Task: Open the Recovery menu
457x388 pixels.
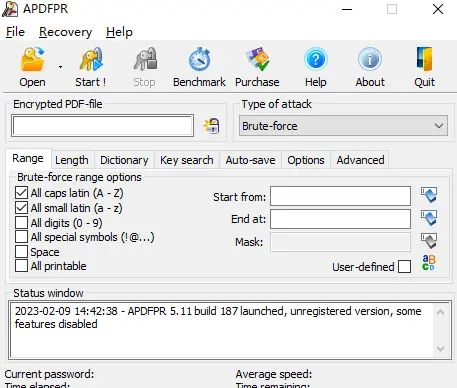Action: coord(65,32)
